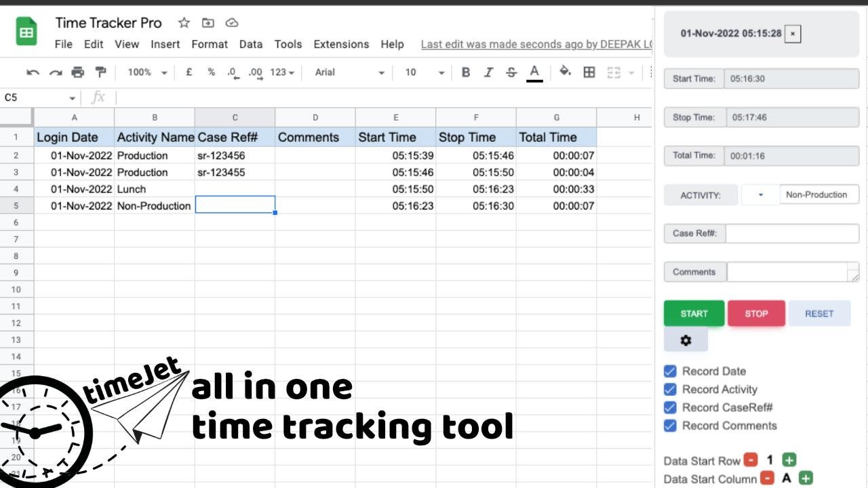868x488 pixels.
Task: Apply strikethrough formatting
Action: [x=511, y=73]
